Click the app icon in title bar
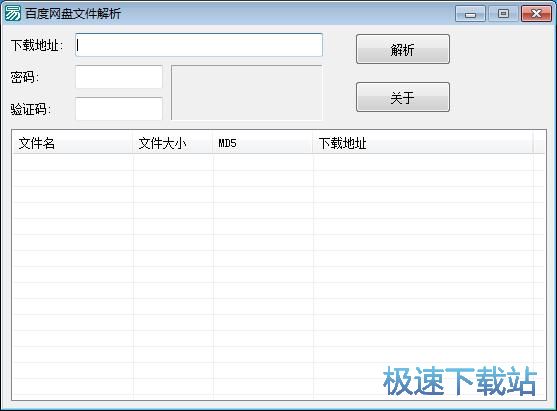Image resolution: width=557 pixels, height=411 pixels. click(x=12, y=13)
